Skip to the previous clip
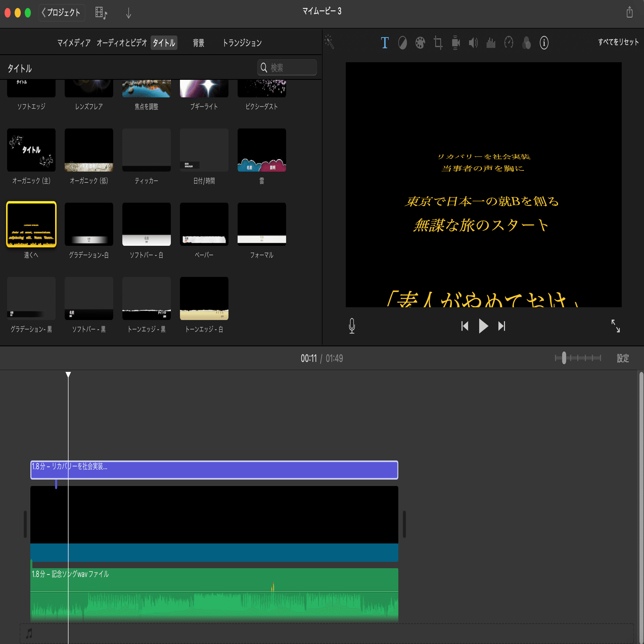The height and width of the screenshot is (644, 644). tap(465, 326)
